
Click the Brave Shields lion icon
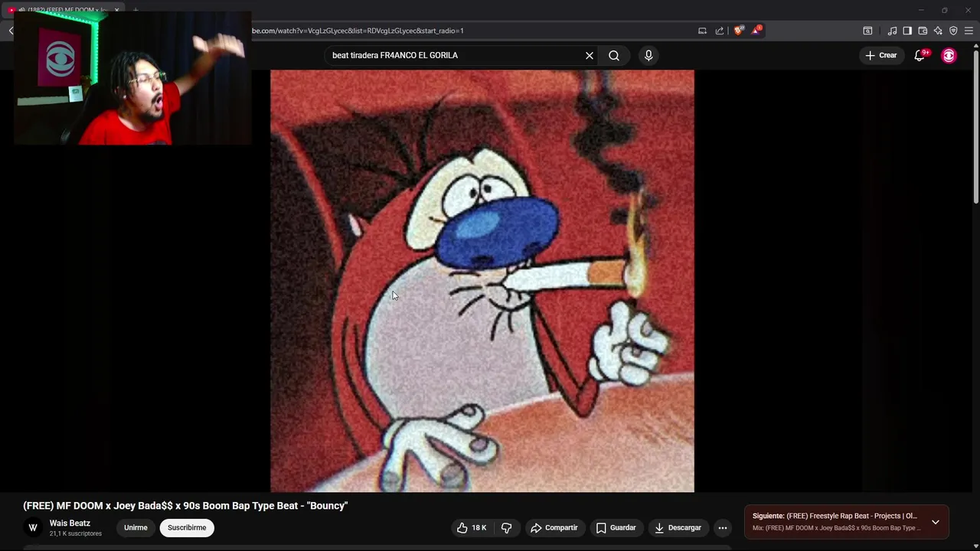tap(739, 31)
